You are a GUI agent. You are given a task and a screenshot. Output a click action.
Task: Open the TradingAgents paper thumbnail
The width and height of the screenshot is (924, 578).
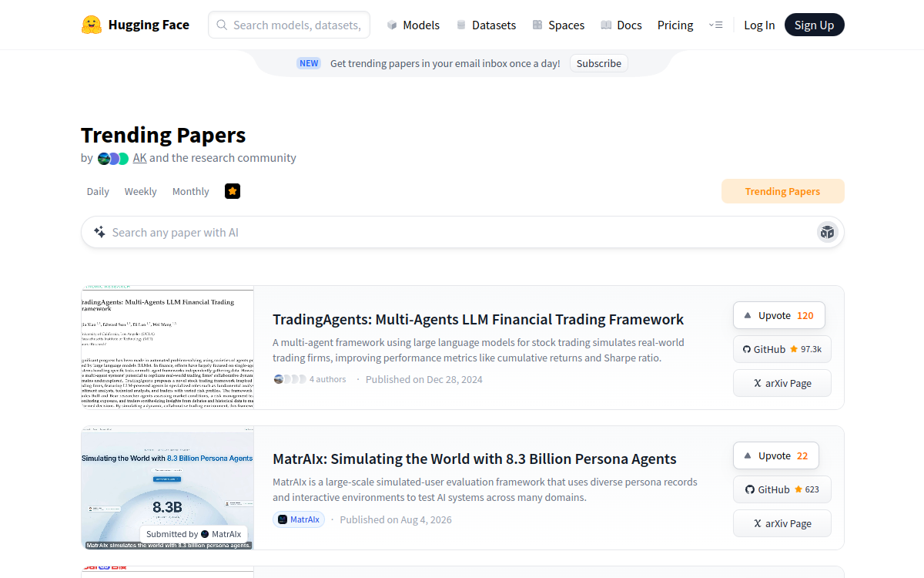point(167,348)
